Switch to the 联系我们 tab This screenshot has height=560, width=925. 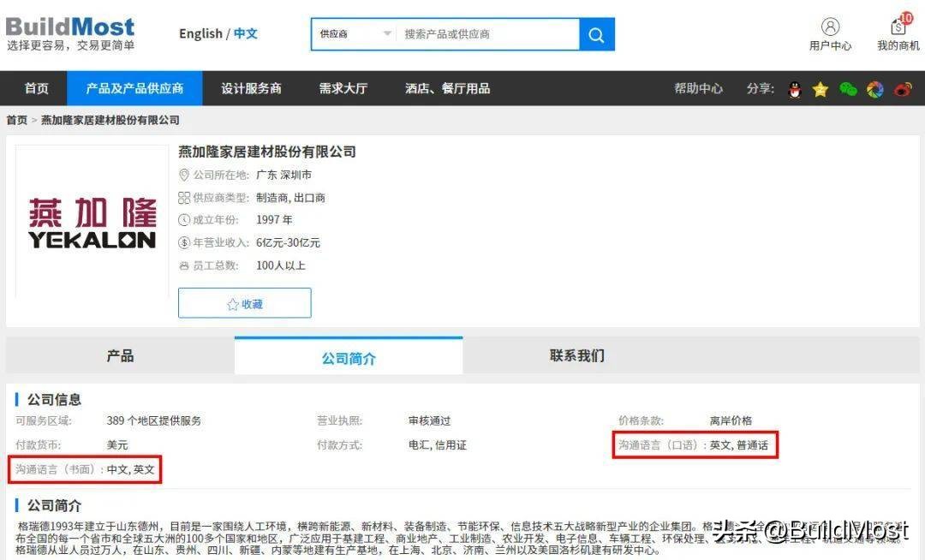click(x=575, y=355)
